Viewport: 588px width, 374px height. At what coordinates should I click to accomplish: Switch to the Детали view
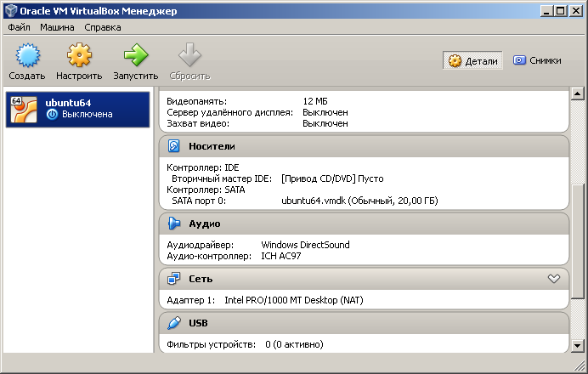[x=472, y=60]
